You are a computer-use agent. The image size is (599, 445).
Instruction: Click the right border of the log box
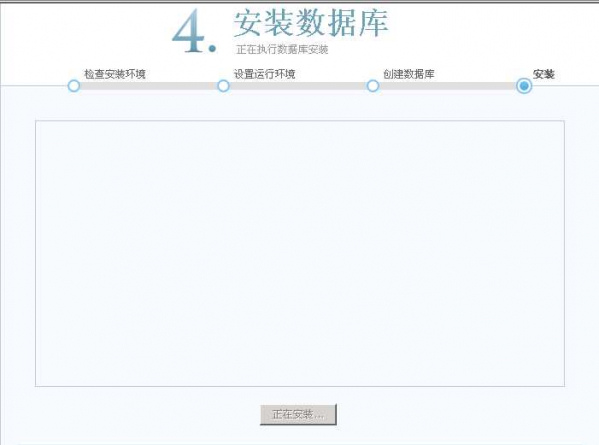(564, 253)
